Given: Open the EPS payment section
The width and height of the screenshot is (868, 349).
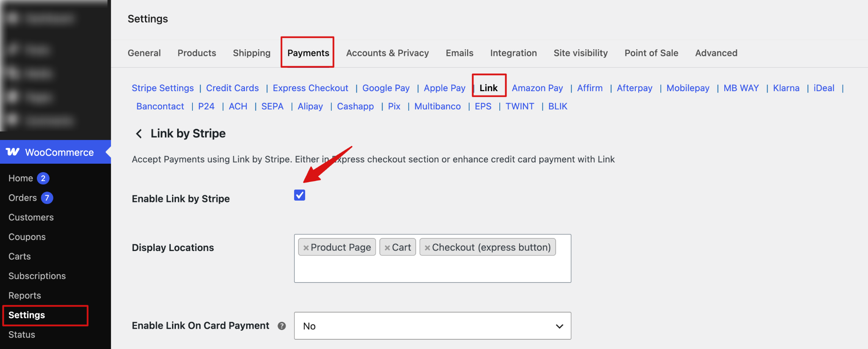Looking at the screenshot, I should [483, 106].
